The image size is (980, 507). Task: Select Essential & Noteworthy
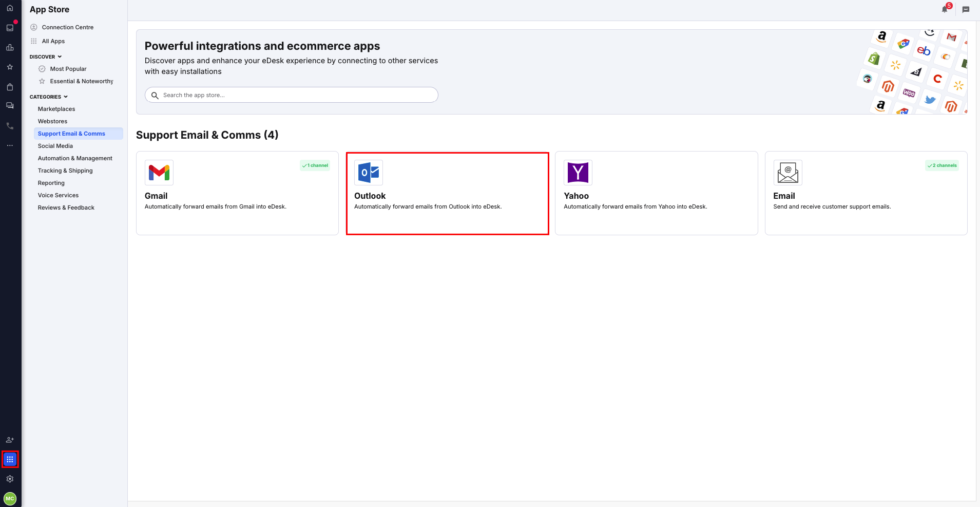(82, 81)
